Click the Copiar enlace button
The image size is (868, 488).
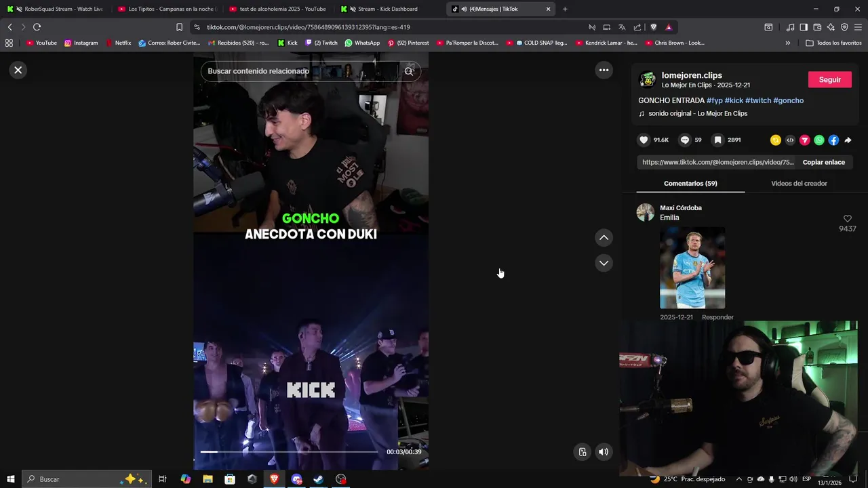(x=823, y=162)
